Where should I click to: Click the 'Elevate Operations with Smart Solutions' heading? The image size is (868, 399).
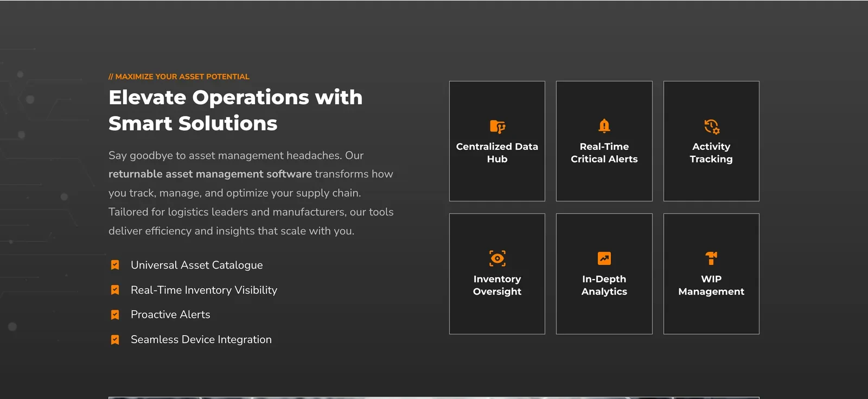point(235,110)
